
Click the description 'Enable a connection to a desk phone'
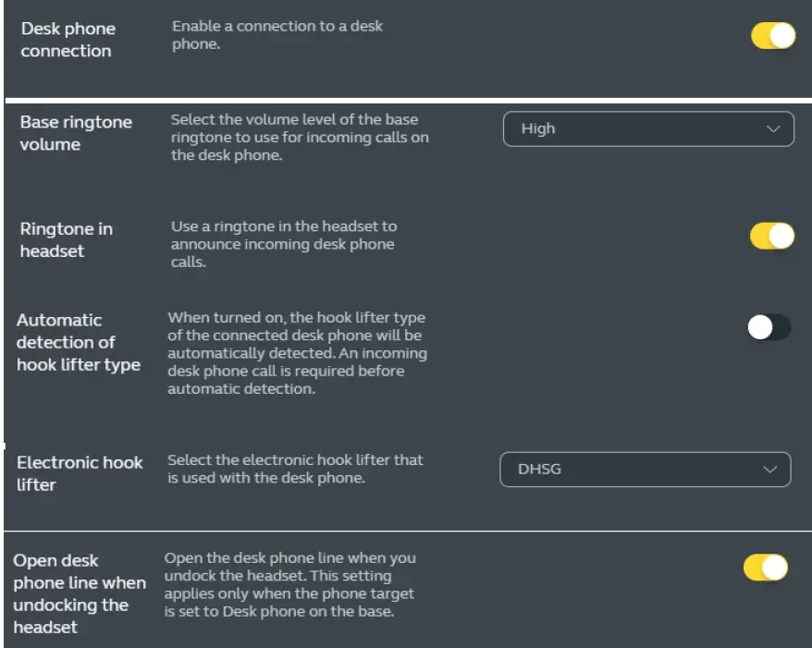[x=277, y=35]
